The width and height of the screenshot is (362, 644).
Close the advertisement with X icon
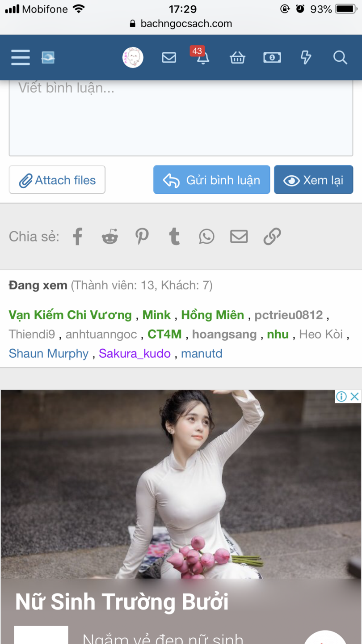coord(354,396)
